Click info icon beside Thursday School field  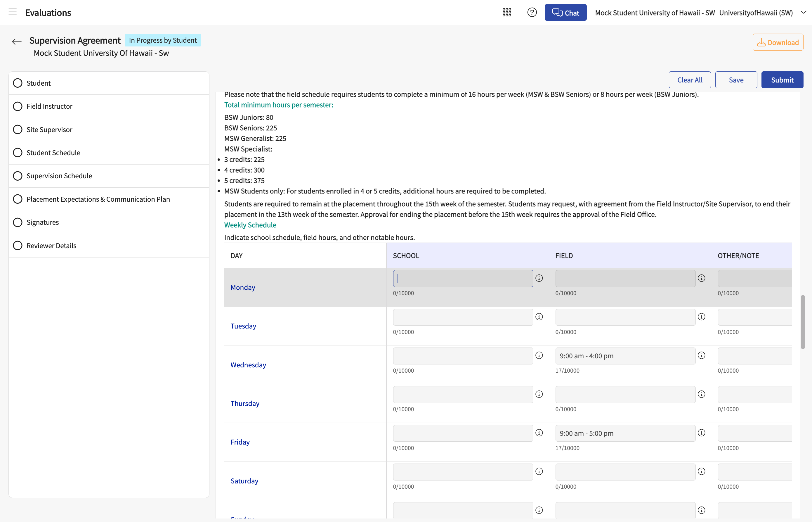[x=539, y=394]
